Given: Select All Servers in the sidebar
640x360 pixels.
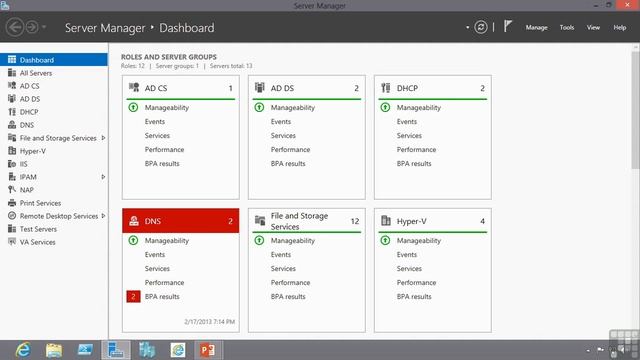Looking at the screenshot, I should (54, 73).
